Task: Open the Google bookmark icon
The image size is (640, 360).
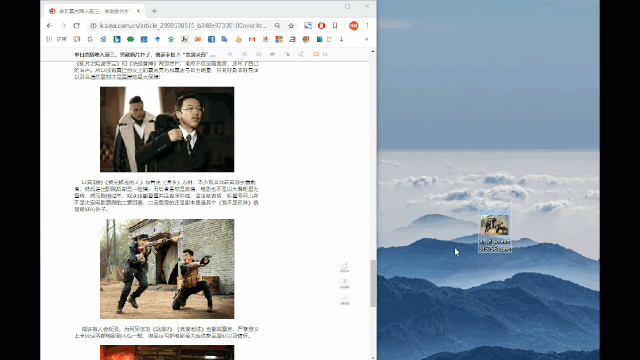Action: pyautogui.click(x=90, y=39)
